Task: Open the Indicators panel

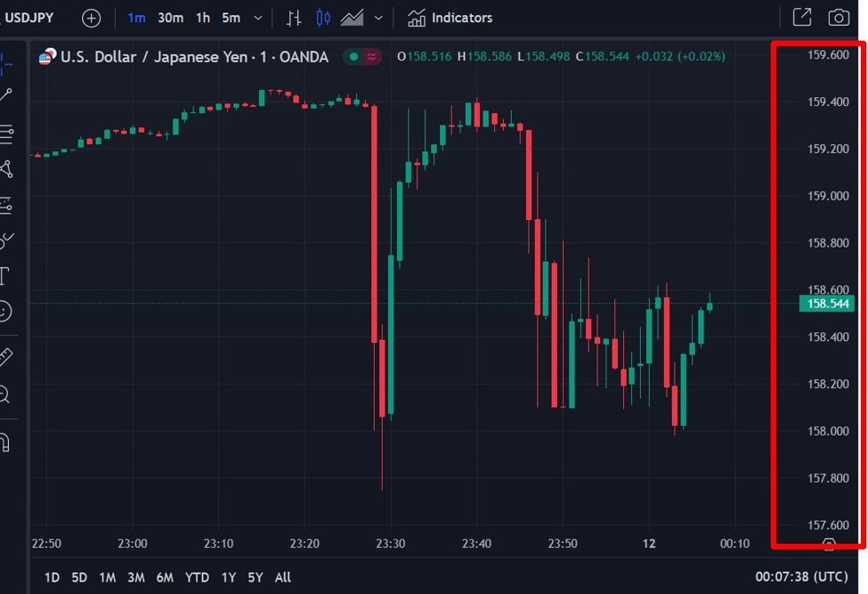Action: [450, 18]
